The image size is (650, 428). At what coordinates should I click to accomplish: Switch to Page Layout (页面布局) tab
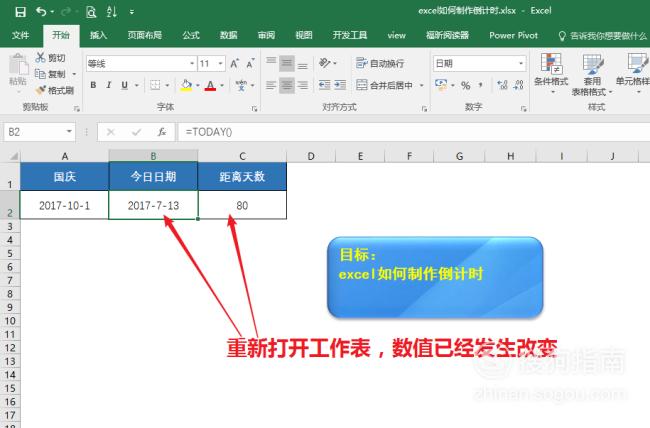tap(145, 36)
